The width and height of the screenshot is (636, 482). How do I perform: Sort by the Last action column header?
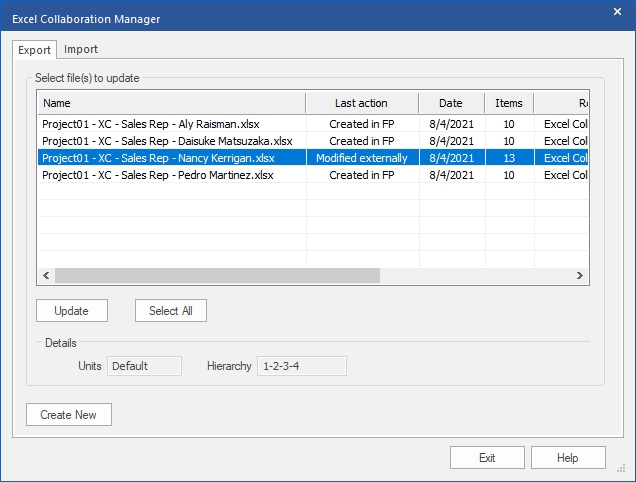coord(362,103)
